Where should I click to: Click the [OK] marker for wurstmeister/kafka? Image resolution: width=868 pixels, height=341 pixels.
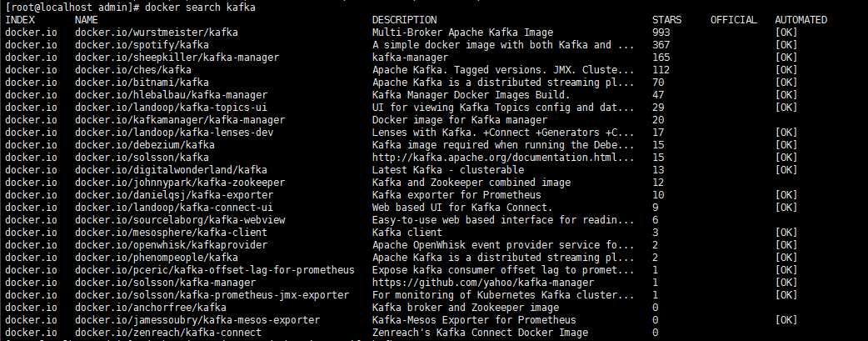pyautogui.click(x=786, y=33)
